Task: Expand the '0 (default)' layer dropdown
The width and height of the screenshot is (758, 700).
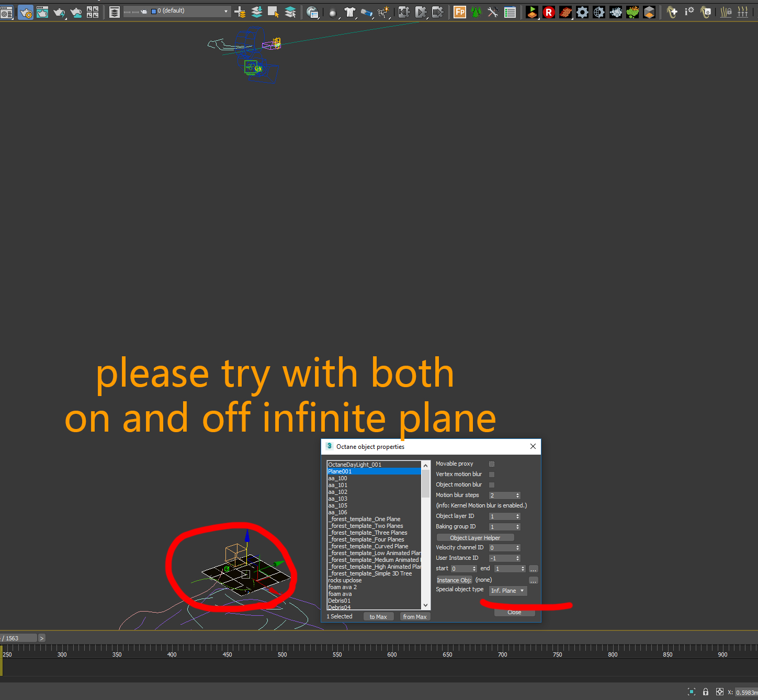Action: pos(226,11)
